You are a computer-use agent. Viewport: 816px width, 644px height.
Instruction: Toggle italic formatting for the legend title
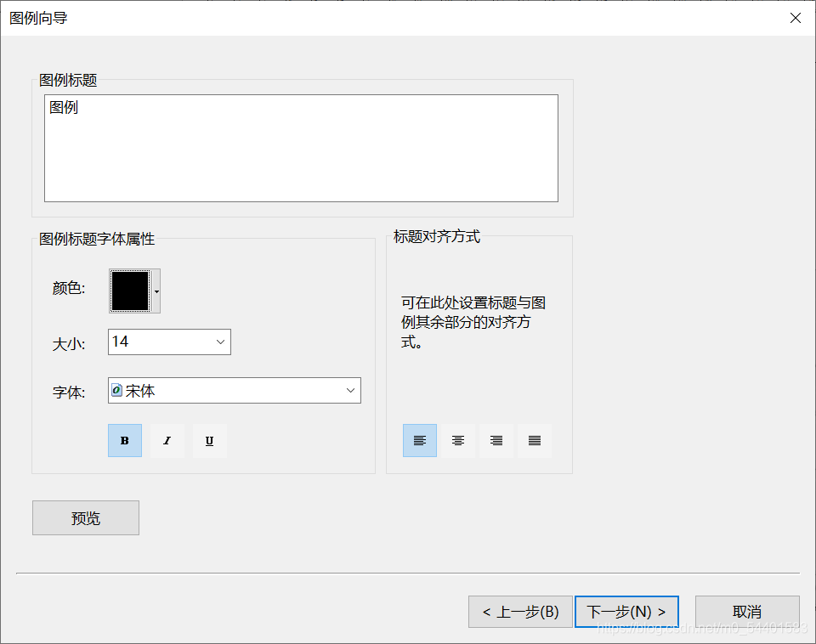167,441
